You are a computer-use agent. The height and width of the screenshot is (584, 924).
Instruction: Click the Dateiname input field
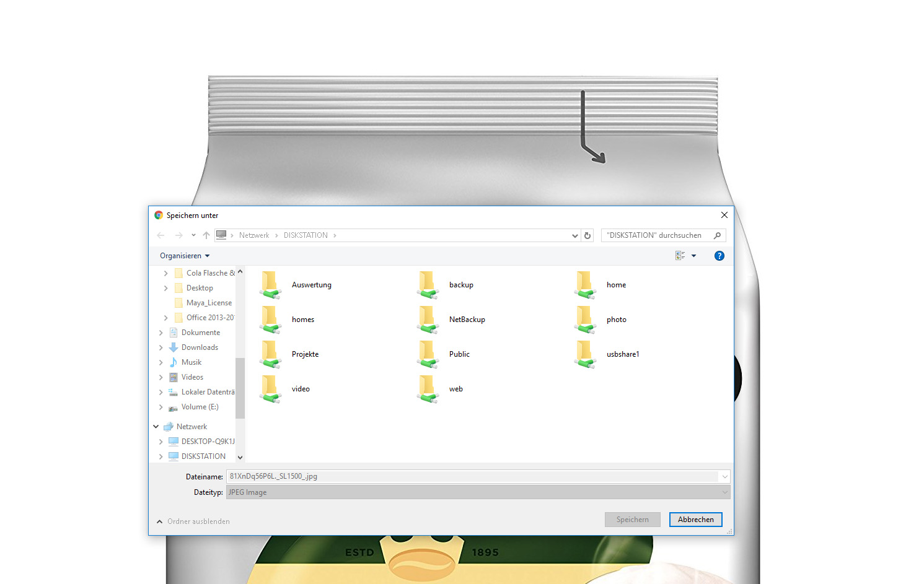tap(473, 476)
